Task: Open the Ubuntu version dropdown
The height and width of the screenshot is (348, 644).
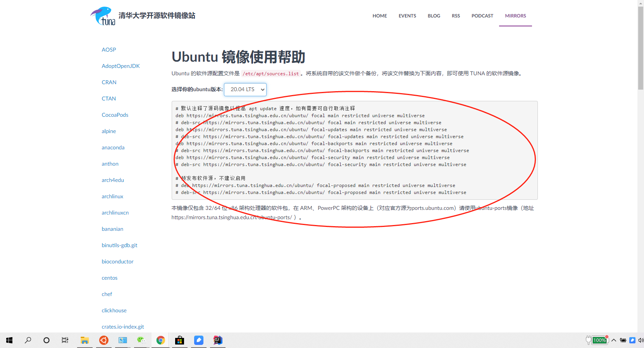Action: click(x=245, y=89)
